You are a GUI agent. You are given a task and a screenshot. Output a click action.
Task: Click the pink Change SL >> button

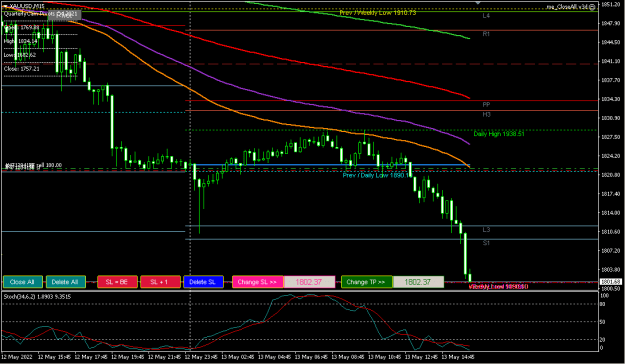click(x=257, y=282)
